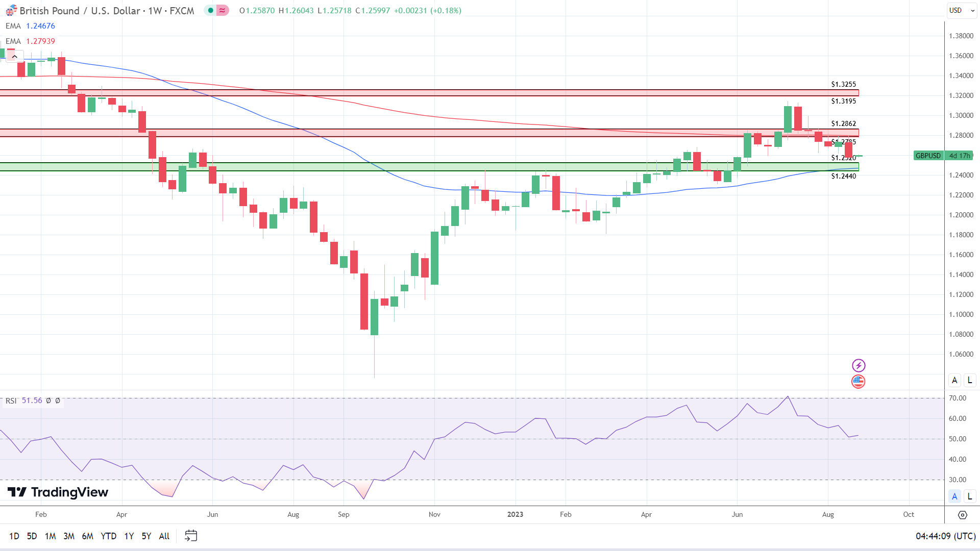
Task: Click the $1.3255 resistance label
Action: [x=844, y=84]
